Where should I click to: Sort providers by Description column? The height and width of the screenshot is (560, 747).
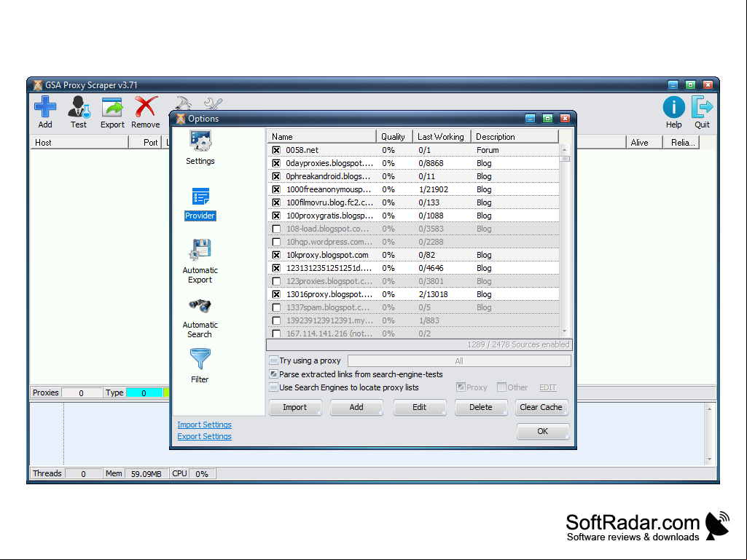(x=515, y=137)
